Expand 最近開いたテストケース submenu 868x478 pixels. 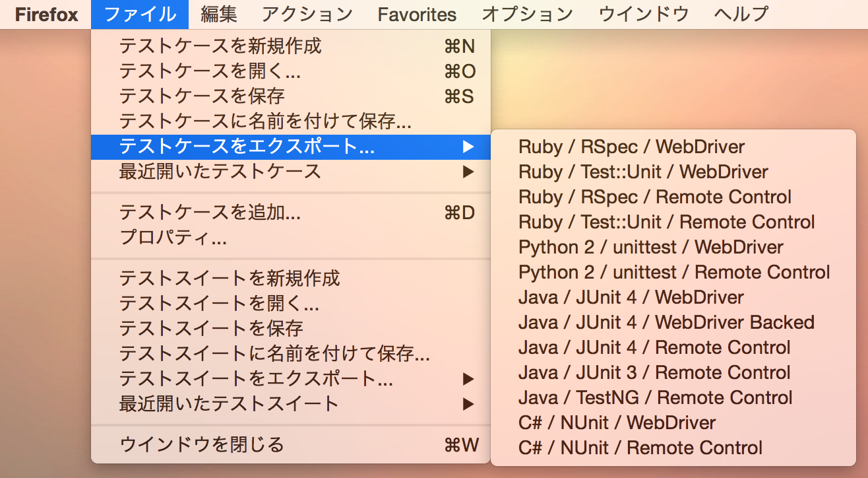coord(291,172)
